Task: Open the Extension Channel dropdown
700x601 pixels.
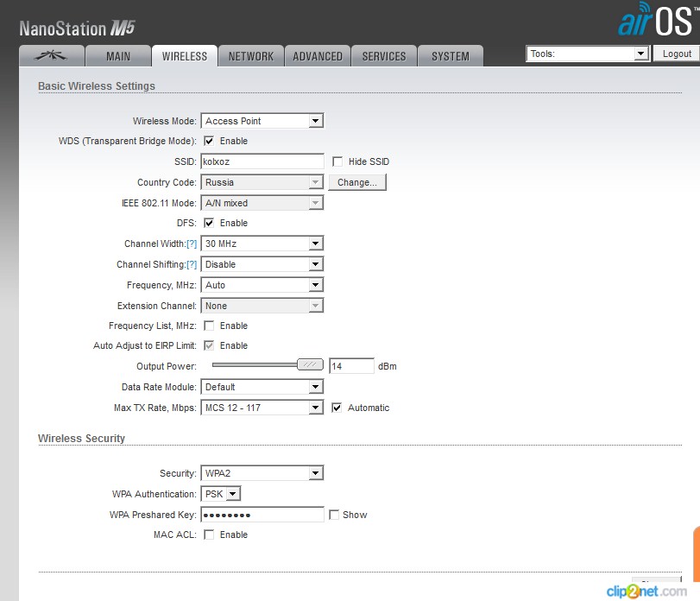Action: [262, 306]
